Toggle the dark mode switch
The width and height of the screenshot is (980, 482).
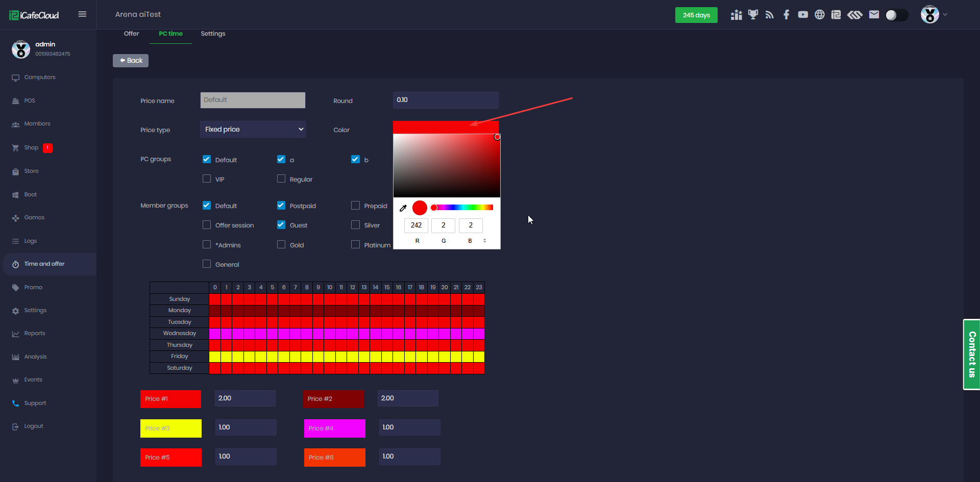click(896, 15)
